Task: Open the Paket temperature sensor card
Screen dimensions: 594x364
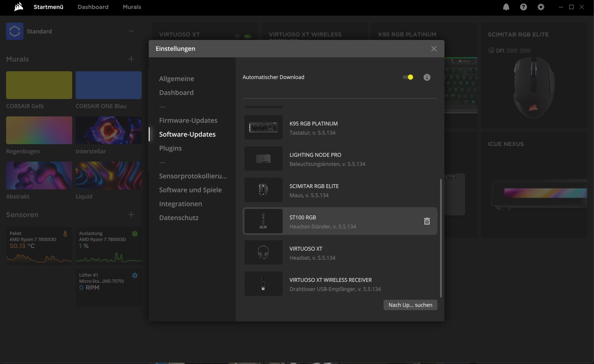Action: 39,245
